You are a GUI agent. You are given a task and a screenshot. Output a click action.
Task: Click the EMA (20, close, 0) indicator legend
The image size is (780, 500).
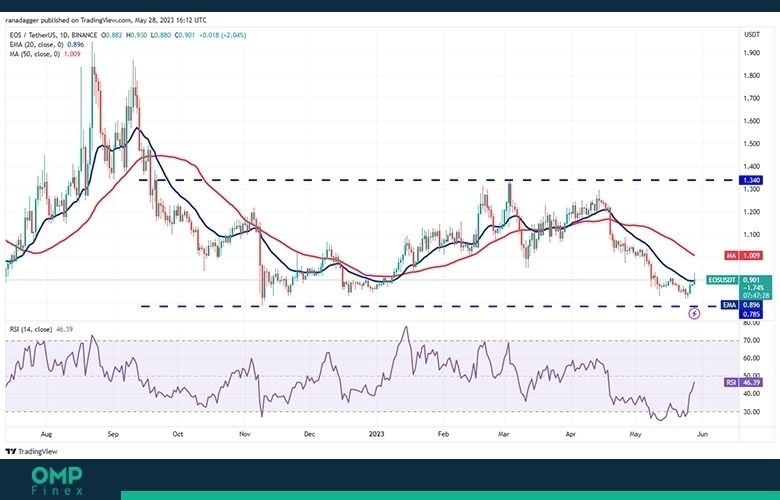tap(47, 45)
